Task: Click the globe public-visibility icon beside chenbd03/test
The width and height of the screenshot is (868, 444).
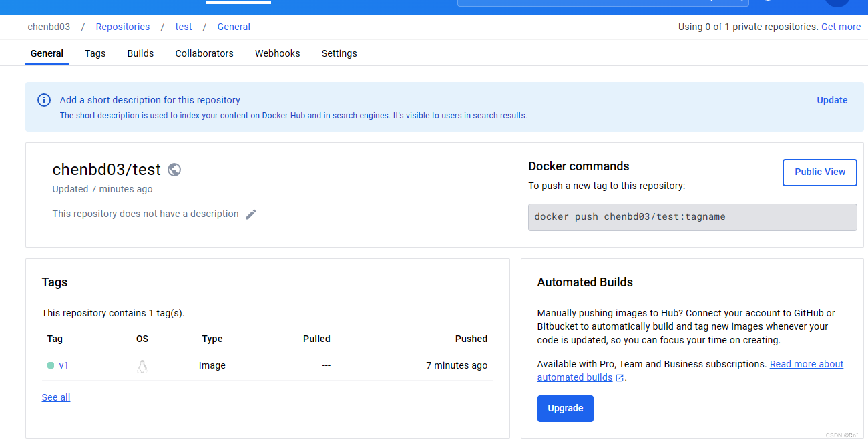Action: pos(174,170)
